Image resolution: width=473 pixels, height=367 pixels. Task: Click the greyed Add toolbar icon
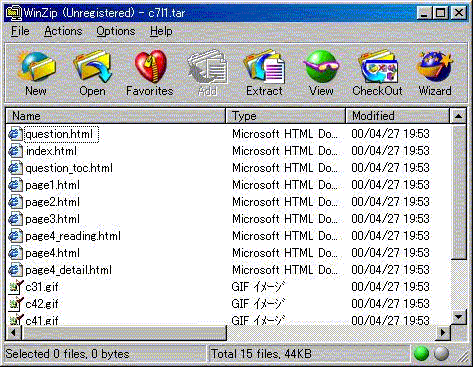coord(207,67)
